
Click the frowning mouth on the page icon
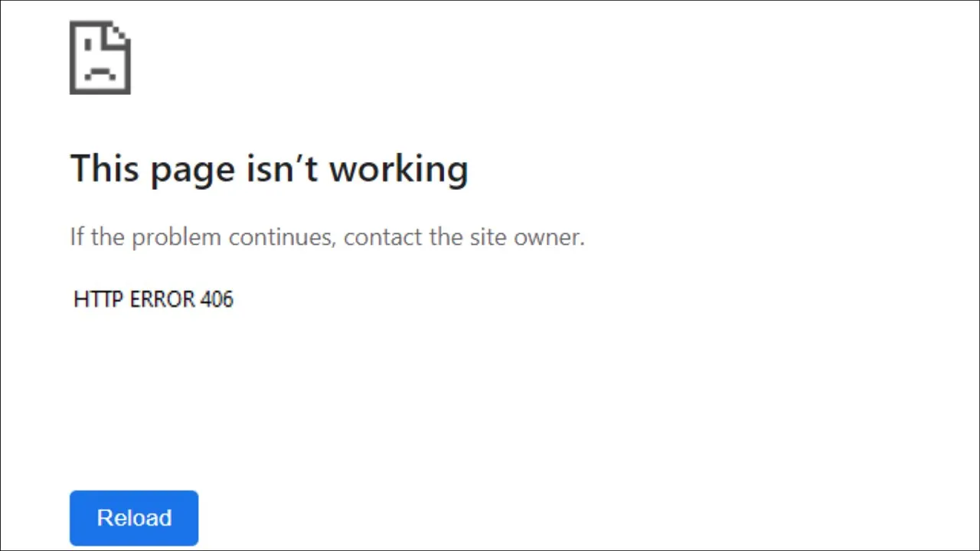click(100, 73)
